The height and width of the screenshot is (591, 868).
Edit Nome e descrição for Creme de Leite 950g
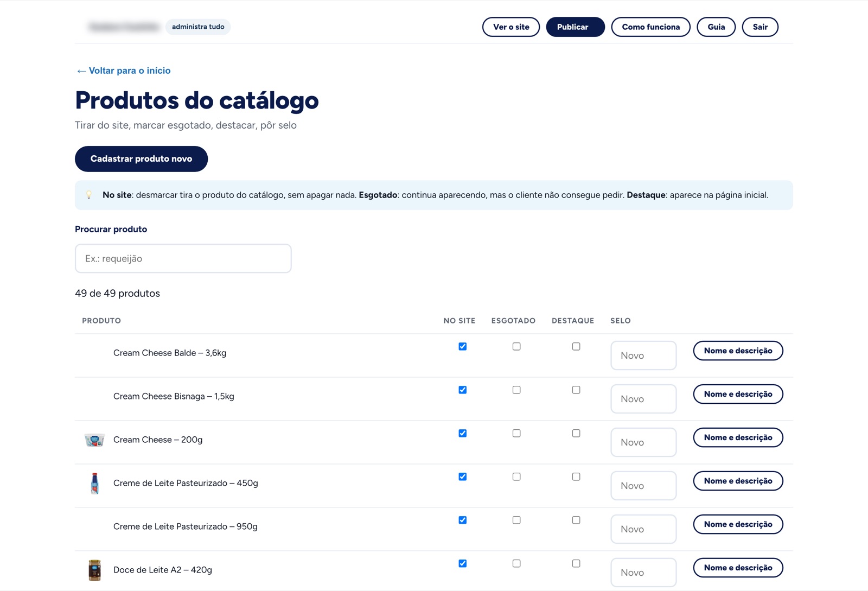738,524
